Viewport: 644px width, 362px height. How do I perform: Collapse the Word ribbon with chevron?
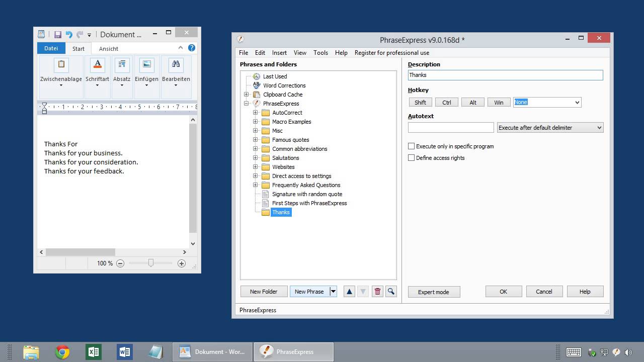pos(181,48)
